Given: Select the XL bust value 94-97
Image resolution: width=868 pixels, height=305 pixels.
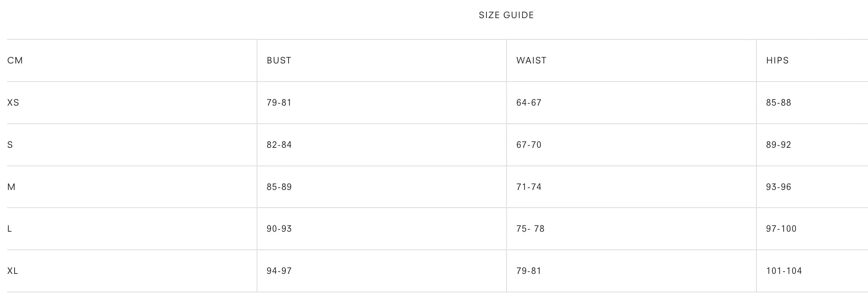Looking at the screenshot, I should pyautogui.click(x=279, y=271).
